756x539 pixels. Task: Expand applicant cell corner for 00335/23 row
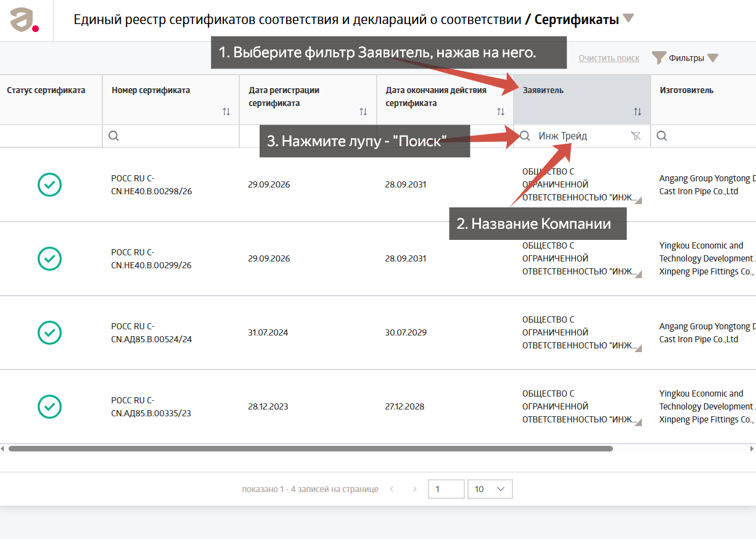tap(639, 422)
